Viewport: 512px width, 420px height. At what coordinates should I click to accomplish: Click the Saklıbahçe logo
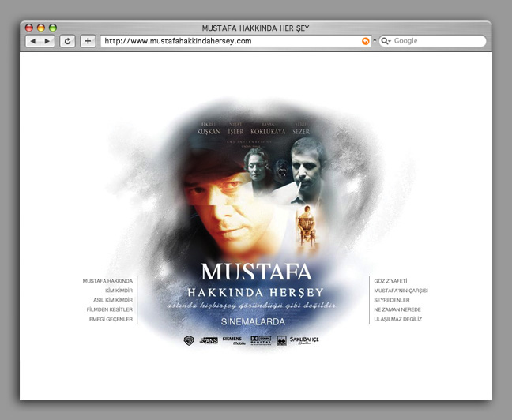(x=304, y=340)
